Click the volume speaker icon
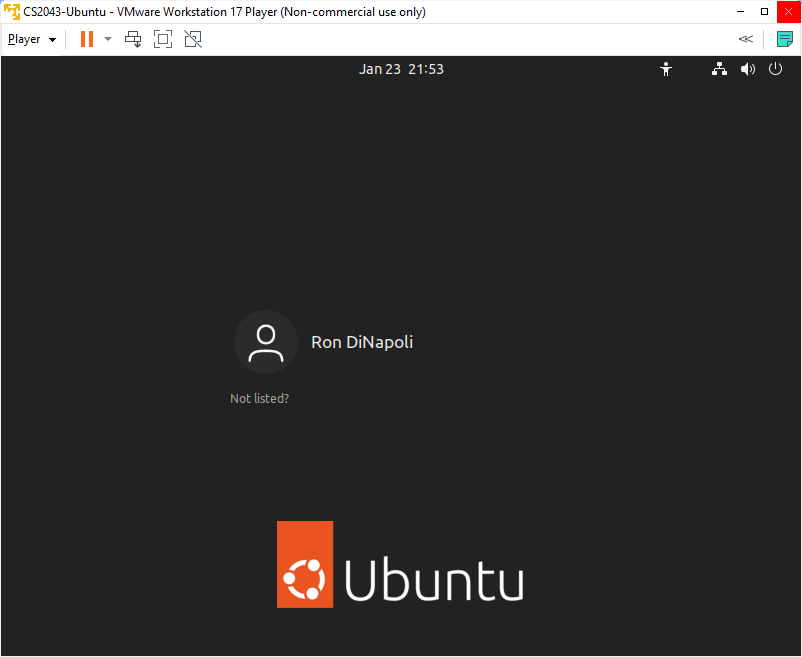802x657 pixels. pyautogui.click(x=747, y=69)
